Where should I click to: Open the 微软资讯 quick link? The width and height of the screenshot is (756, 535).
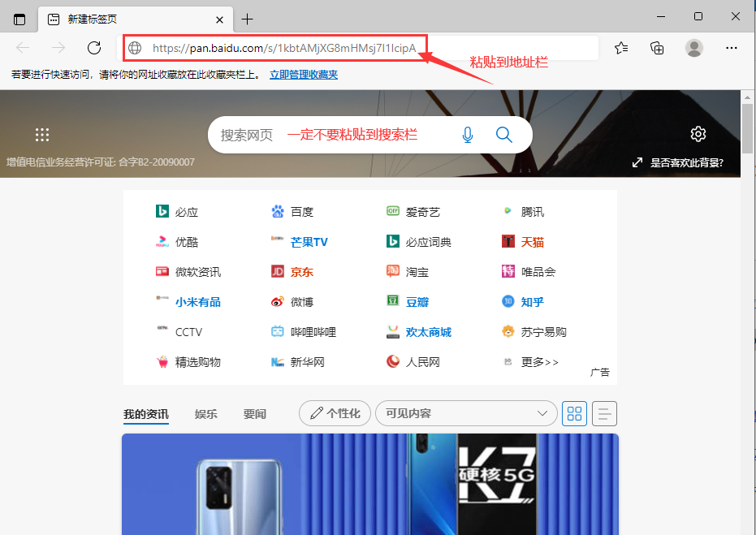click(188, 272)
